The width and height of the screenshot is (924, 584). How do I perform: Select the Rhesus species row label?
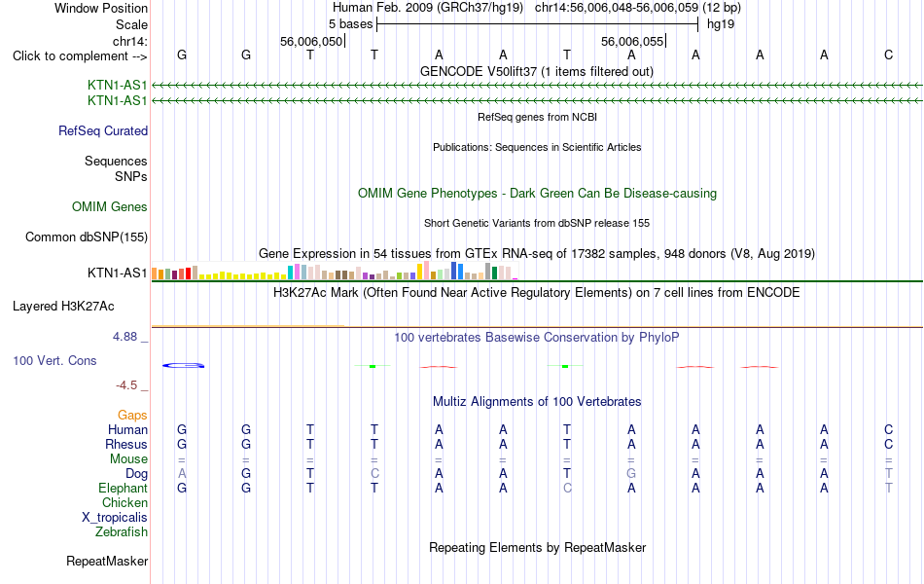point(126,444)
